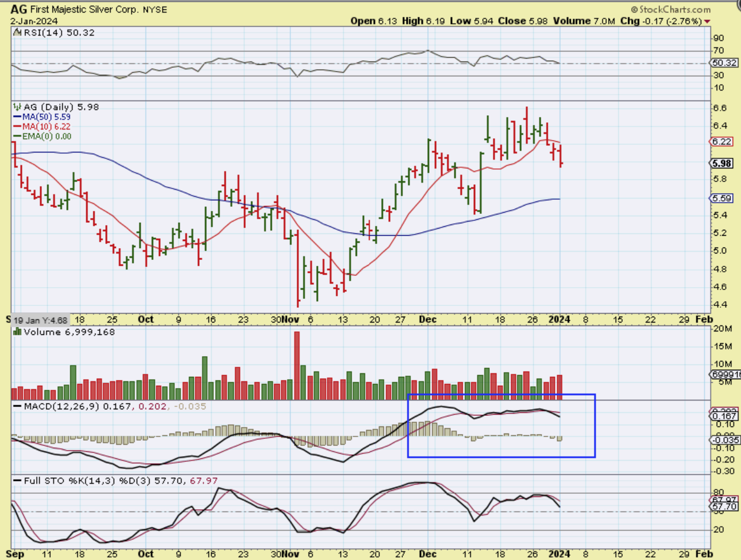Click the MA(50) 5.59 legend entry
Image resolution: width=741 pixels, height=560 pixels.
coord(41,116)
